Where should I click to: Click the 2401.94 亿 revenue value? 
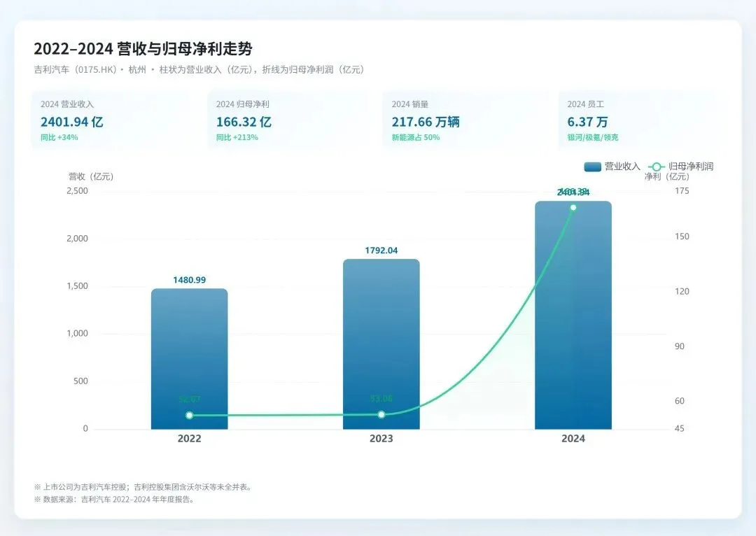(72, 122)
